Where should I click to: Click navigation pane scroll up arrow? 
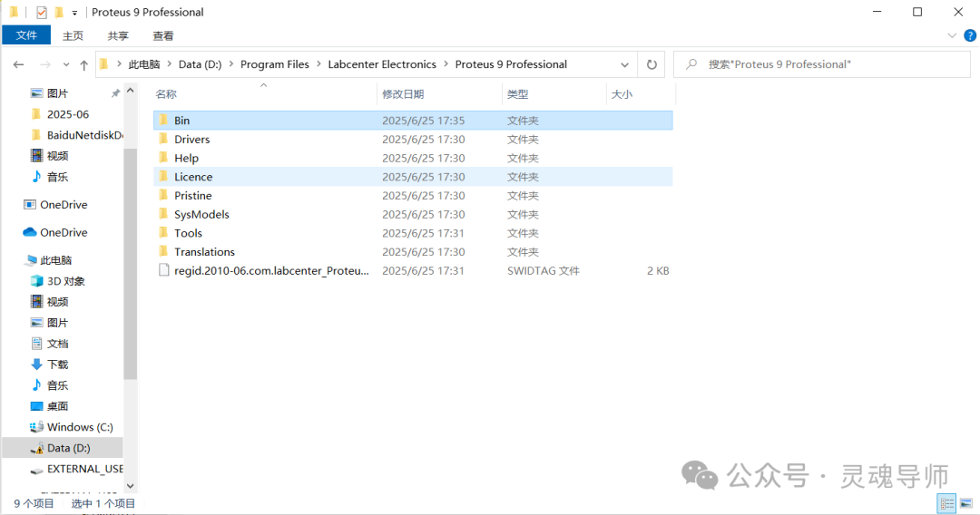point(130,92)
